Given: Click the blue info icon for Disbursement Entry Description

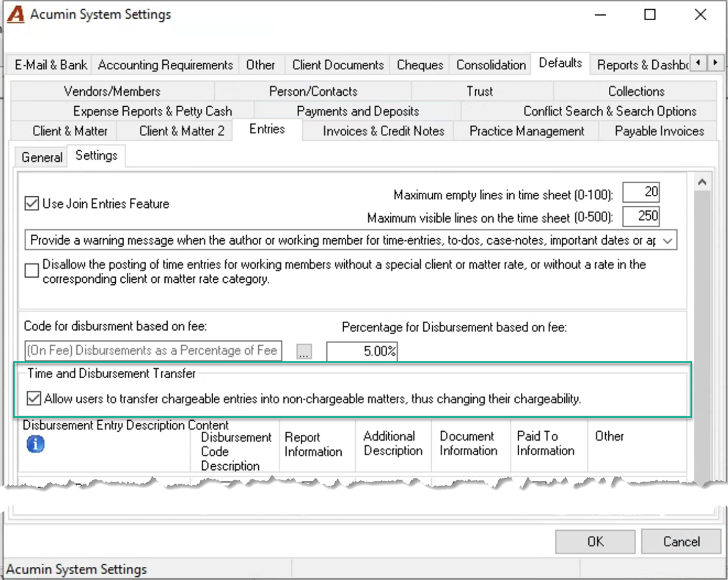Looking at the screenshot, I should click(x=36, y=445).
